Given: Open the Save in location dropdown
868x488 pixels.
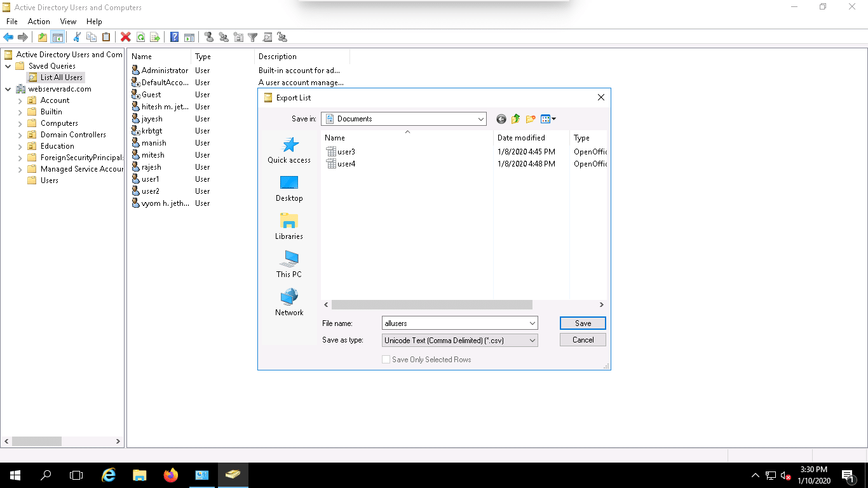Looking at the screenshot, I should coord(480,119).
